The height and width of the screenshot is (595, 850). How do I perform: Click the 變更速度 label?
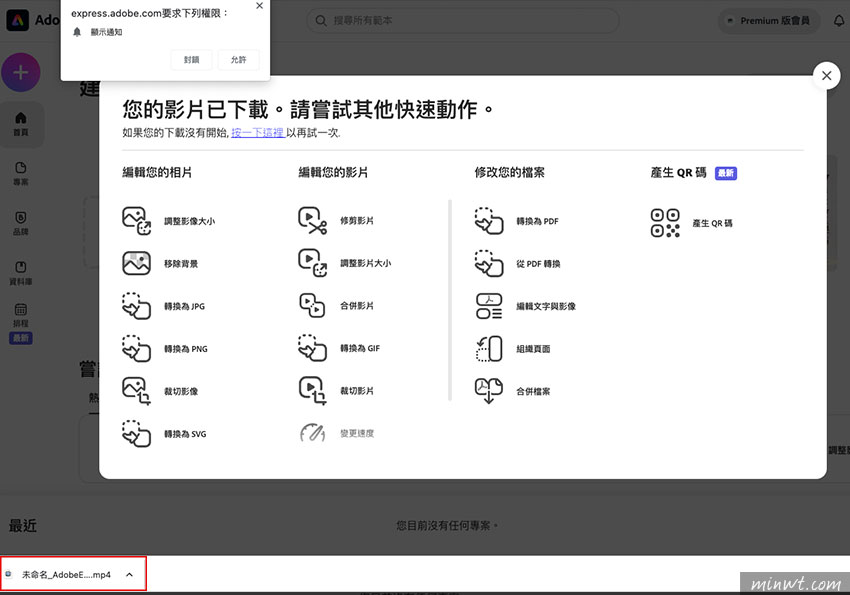coord(357,433)
